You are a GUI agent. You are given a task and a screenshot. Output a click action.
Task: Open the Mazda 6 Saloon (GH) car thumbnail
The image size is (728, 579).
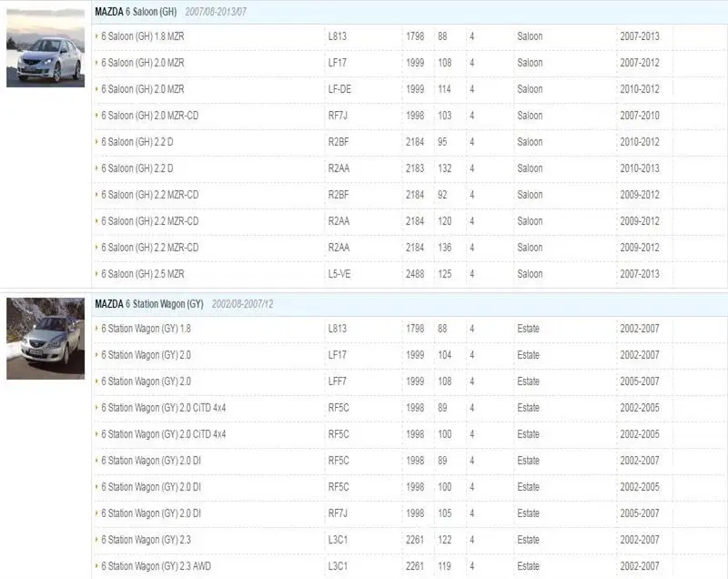coord(45,48)
